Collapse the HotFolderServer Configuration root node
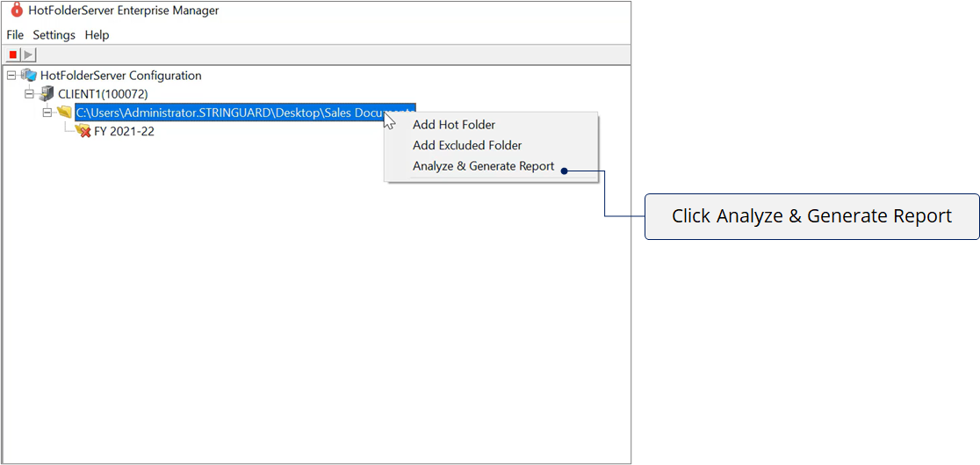 click(x=11, y=76)
